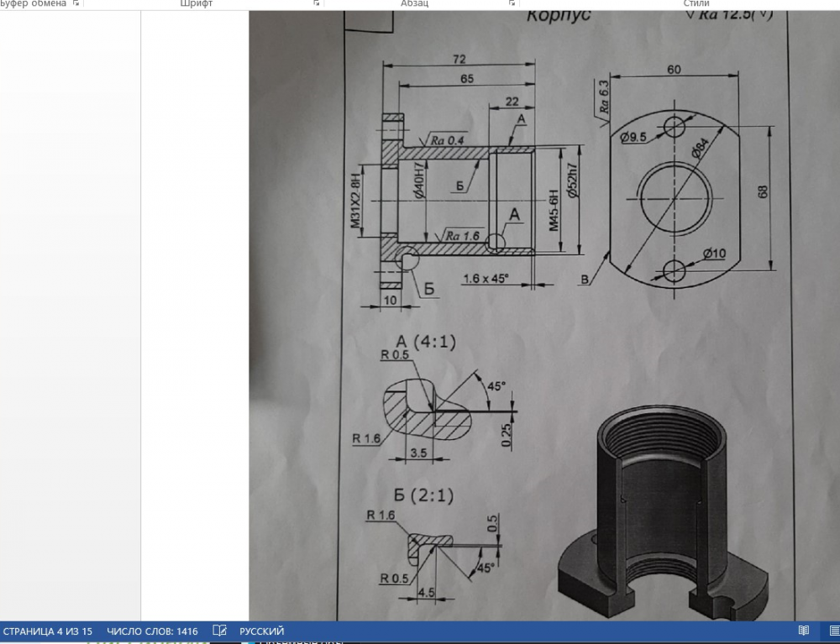840x644 pixels.
Task: Click the Стили group label
Action: coord(696,3)
